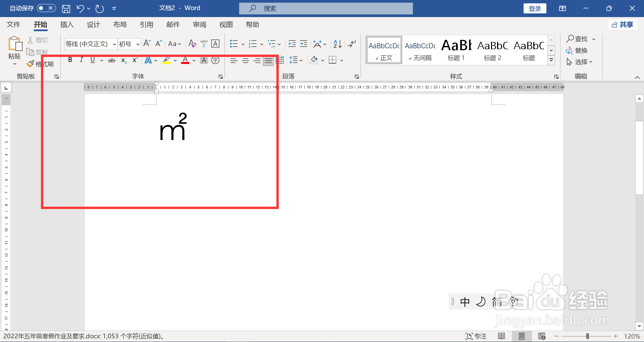644x342 pixels.
Task: Open the File (文件) tab
Action: tap(13, 24)
